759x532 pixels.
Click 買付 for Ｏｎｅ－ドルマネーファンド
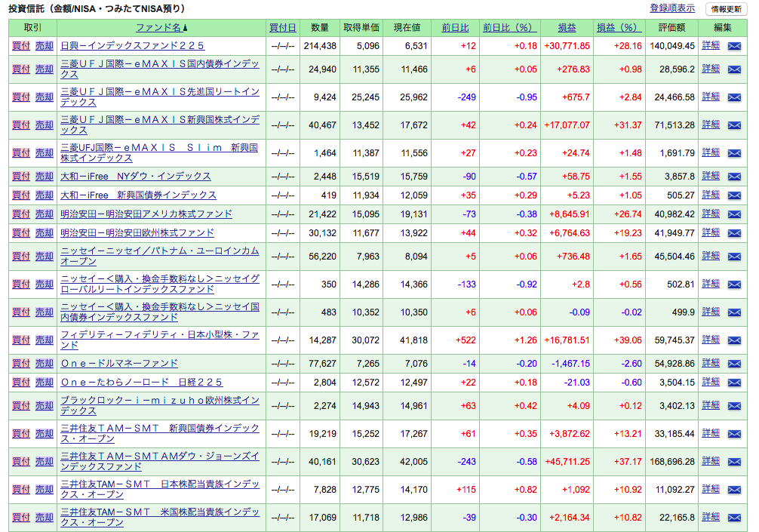(21, 364)
